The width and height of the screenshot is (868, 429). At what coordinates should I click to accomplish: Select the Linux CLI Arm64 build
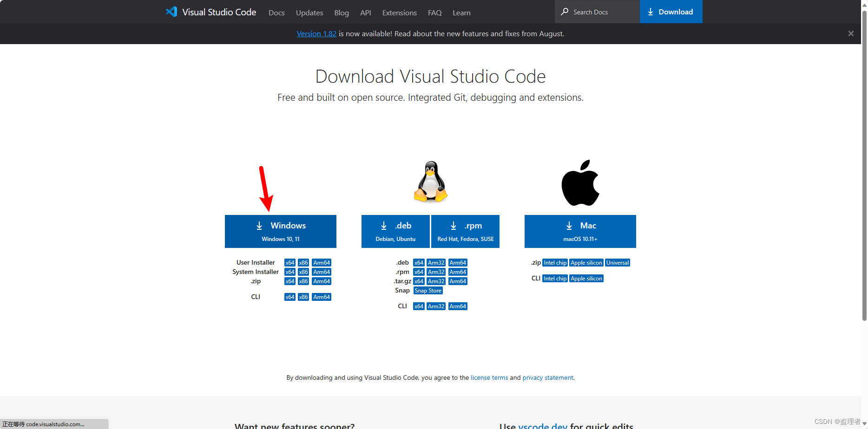pyautogui.click(x=458, y=306)
